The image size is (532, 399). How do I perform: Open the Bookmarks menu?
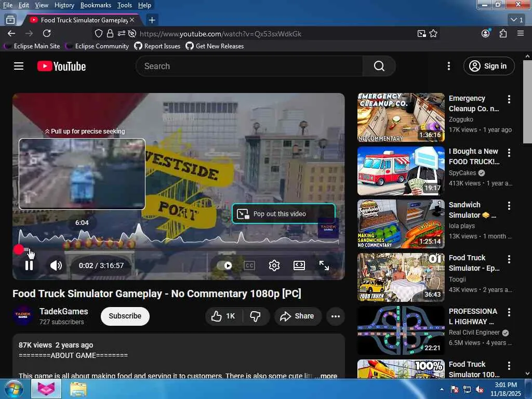[x=96, y=5]
